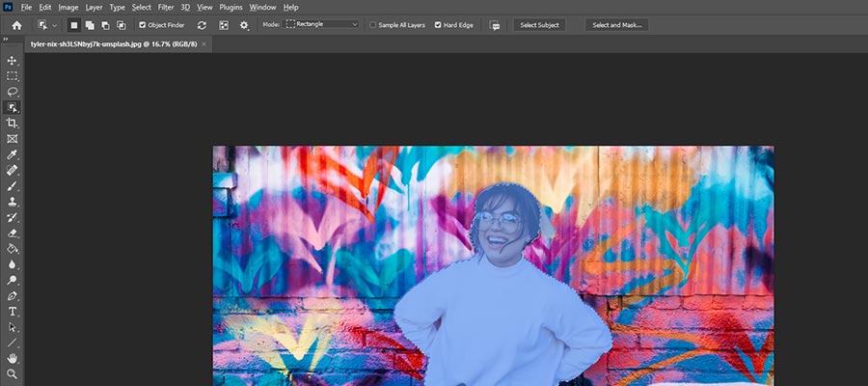Select the Lasso tool

(13, 92)
